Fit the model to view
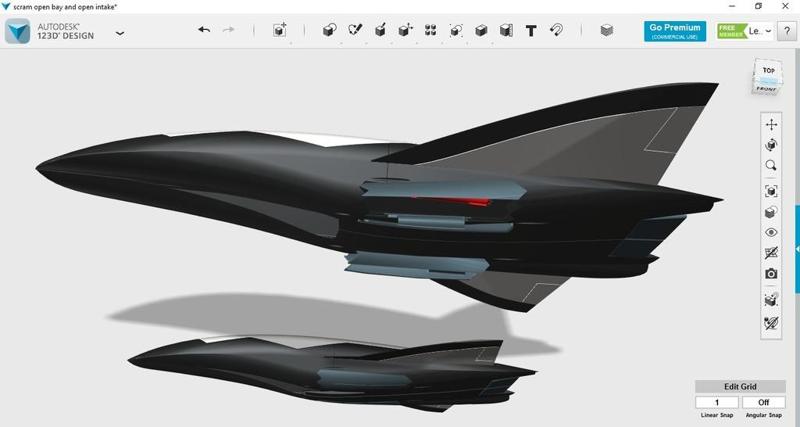The width and height of the screenshot is (800, 427). (x=771, y=191)
